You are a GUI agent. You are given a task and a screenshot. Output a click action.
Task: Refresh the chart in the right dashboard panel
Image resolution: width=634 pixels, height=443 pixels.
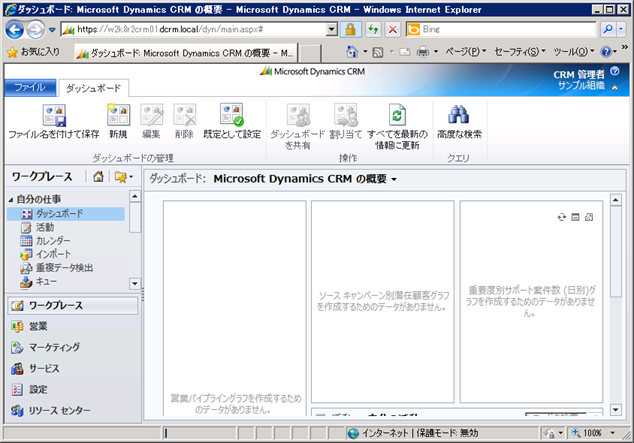click(x=562, y=217)
